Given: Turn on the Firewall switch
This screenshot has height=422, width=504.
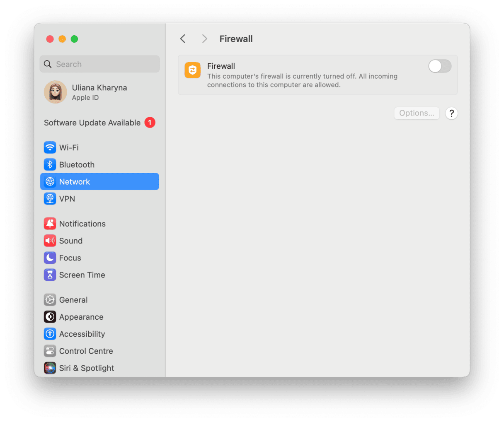Looking at the screenshot, I should coord(440,66).
